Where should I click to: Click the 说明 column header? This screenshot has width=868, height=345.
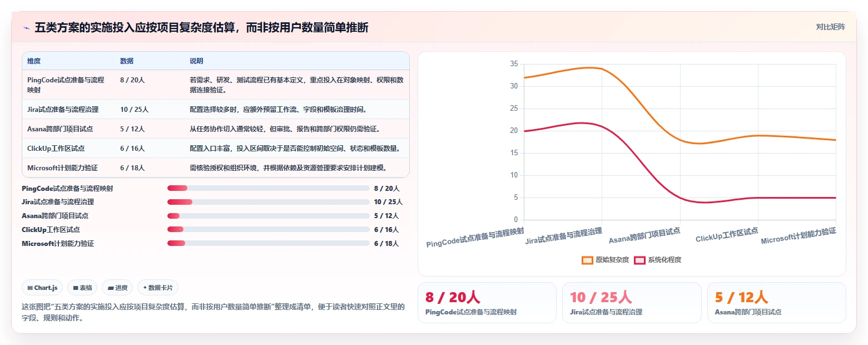tap(196, 61)
